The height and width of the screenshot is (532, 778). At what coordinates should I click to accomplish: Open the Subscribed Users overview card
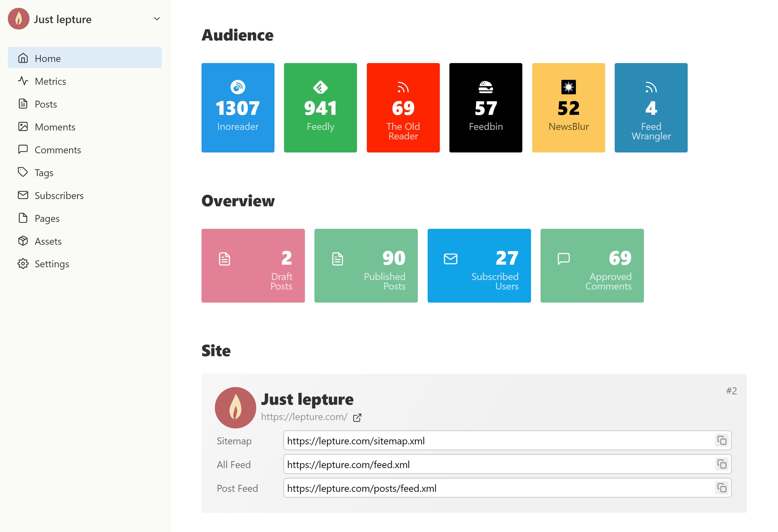coord(479,266)
